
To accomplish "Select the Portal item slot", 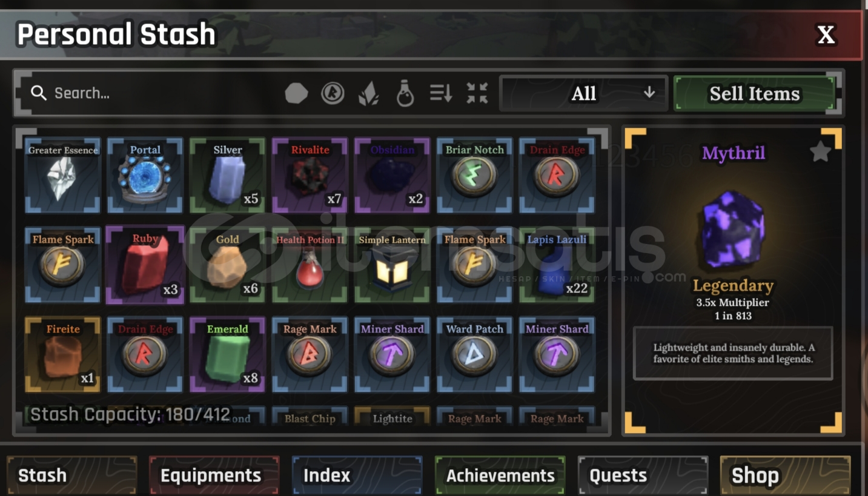I will [145, 176].
